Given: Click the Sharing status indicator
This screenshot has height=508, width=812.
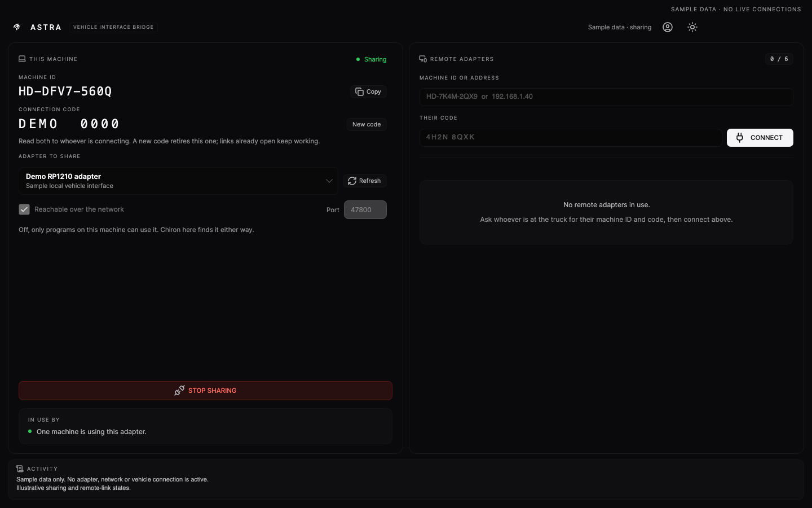Looking at the screenshot, I should 371,59.
